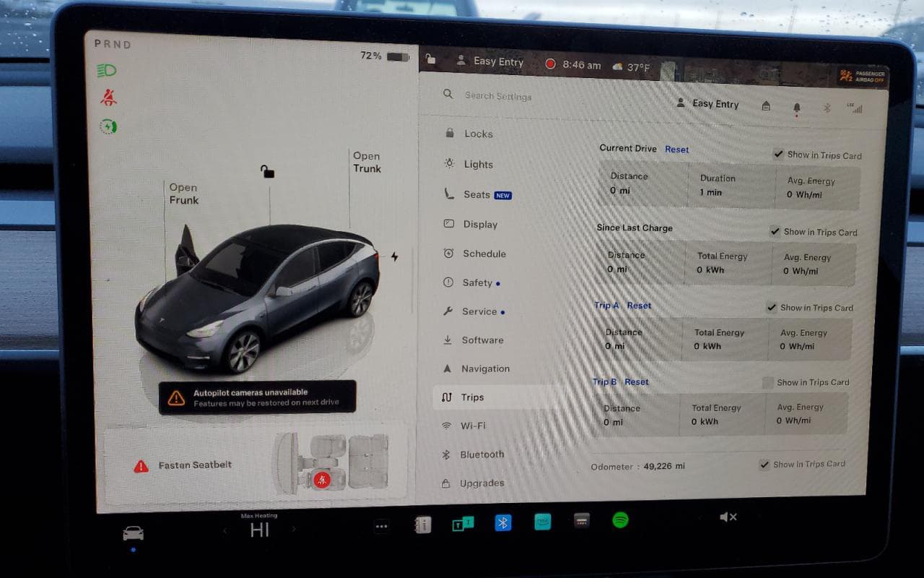Unmute the volume speaker icon
This screenshot has width=924, height=578.
(728, 517)
